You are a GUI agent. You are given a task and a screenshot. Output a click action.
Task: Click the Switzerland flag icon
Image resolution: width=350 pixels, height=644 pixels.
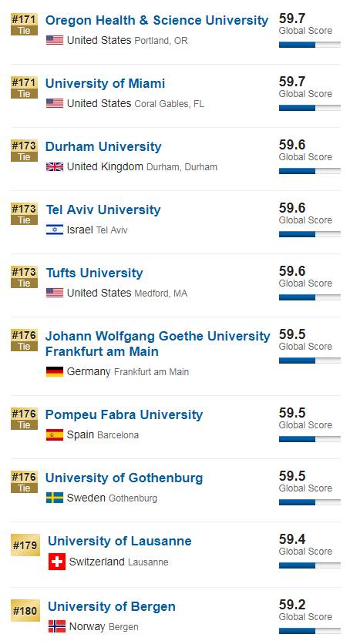pos(57,562)
